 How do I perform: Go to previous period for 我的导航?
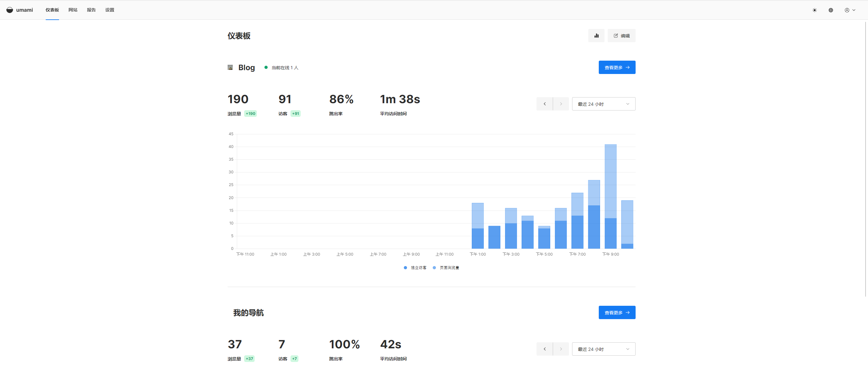[x=544, y=349]
